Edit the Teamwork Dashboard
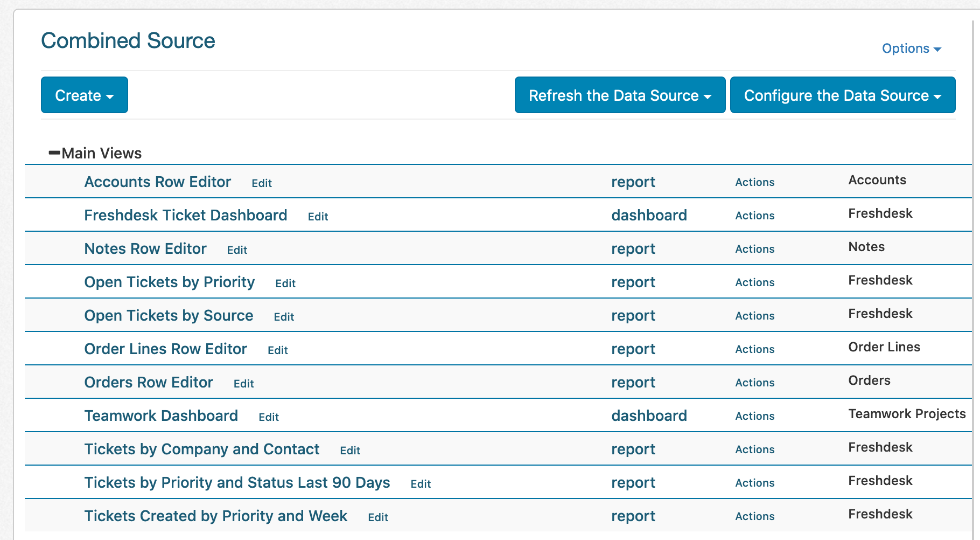This screenshot has width=980, height=540. (x=269, y=417)
